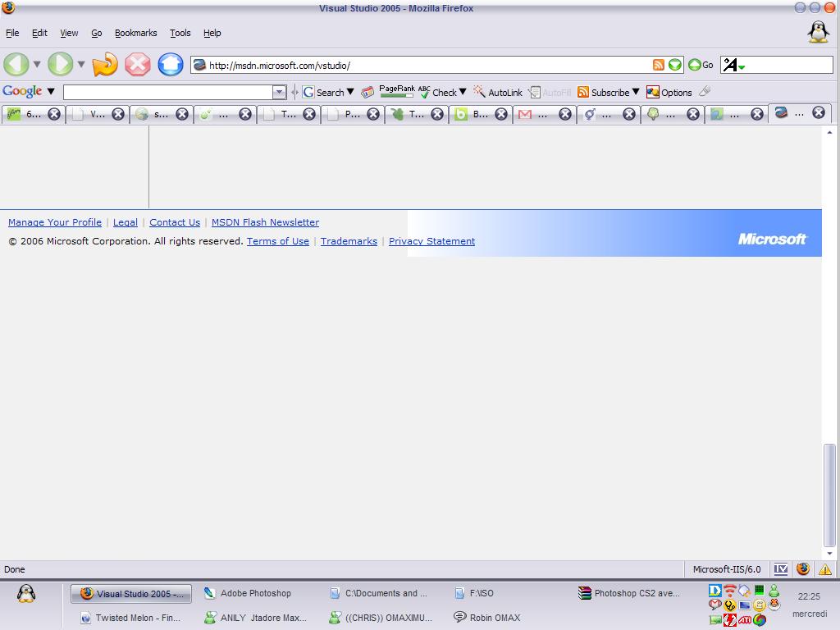Open the Manage Your Profile link

pos(55,222)
